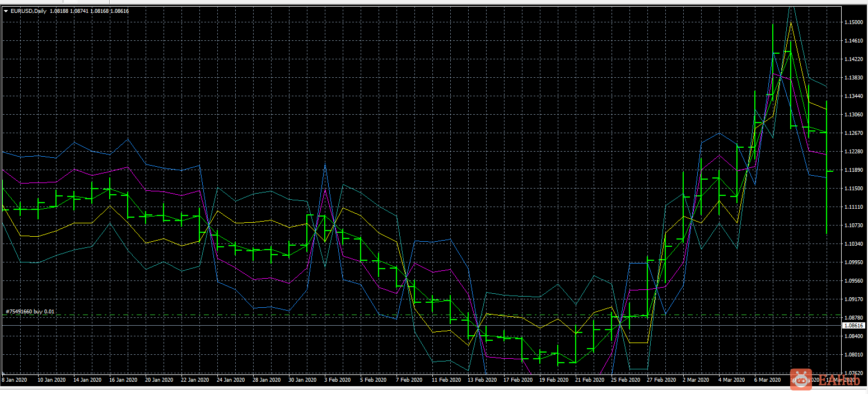Click the 1.11110 price axis label
Image resolution: width=868 pixels, height=394 pixels.
[853, 207]
